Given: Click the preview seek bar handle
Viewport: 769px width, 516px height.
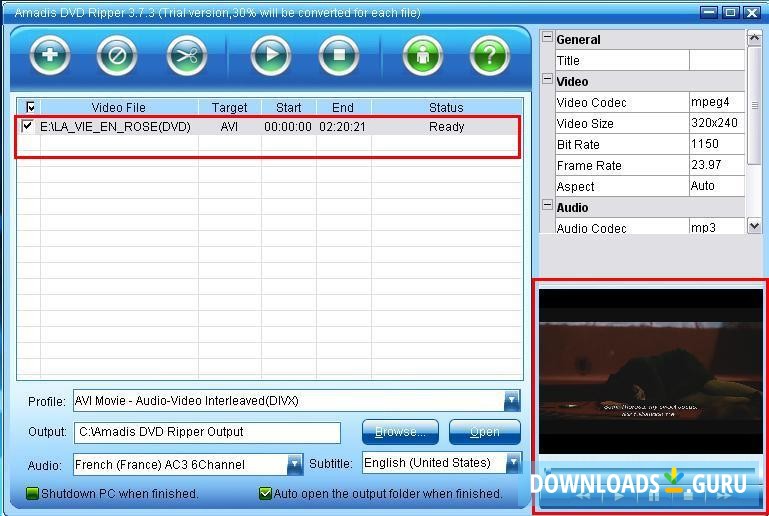Looking at the screenshot, I should coord(547,471).
